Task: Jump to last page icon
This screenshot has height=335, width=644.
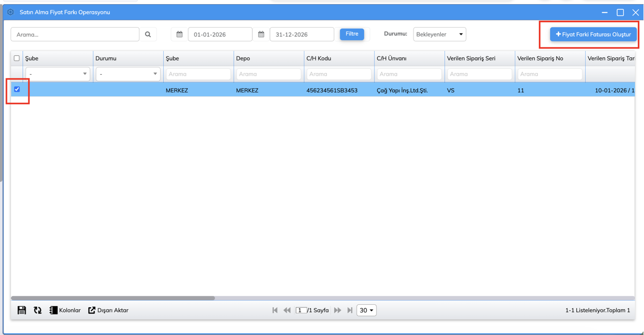Action: pyautogui.click(x=350, y=310)
